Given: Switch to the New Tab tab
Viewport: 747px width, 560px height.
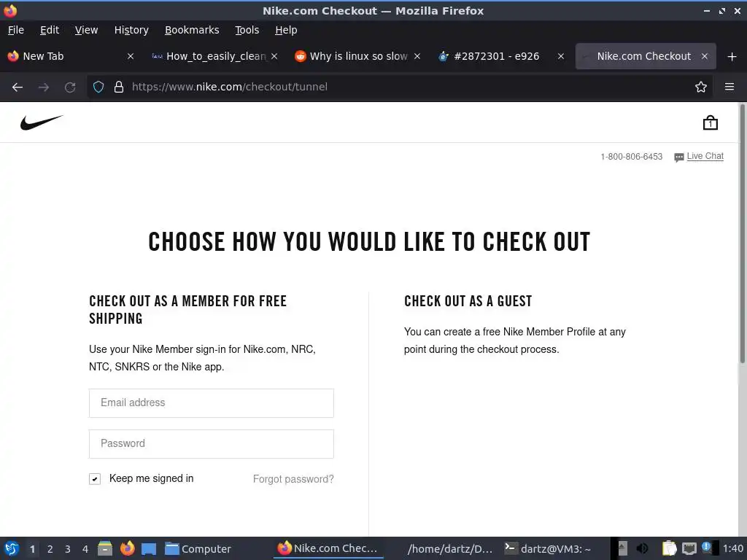Looking at the screenshot, I should click(71, 56).
